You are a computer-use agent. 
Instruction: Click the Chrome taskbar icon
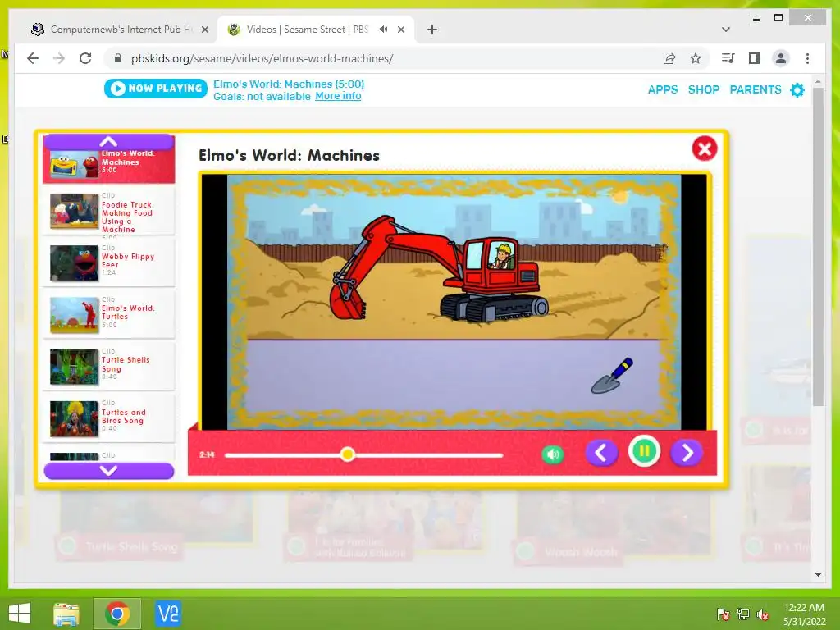point(117,614)
